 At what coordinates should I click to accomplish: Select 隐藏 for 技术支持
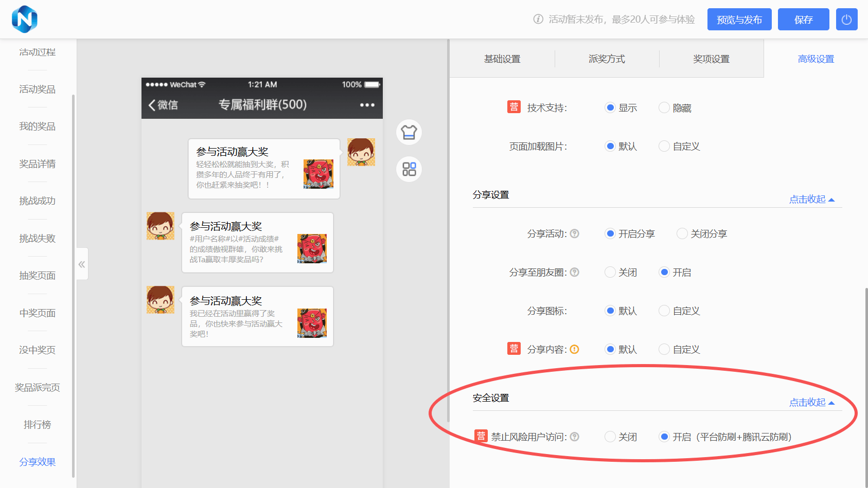tap(664, 107)
